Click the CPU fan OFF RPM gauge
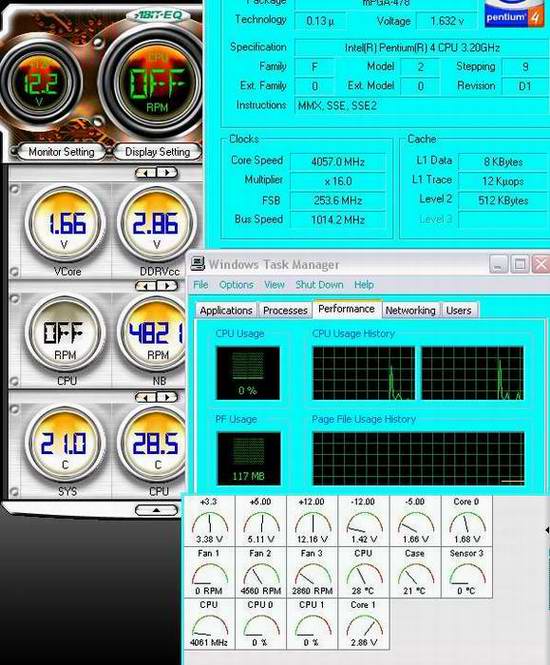The width and height of the screenshot is (550, 665). [x=65, y=334]
